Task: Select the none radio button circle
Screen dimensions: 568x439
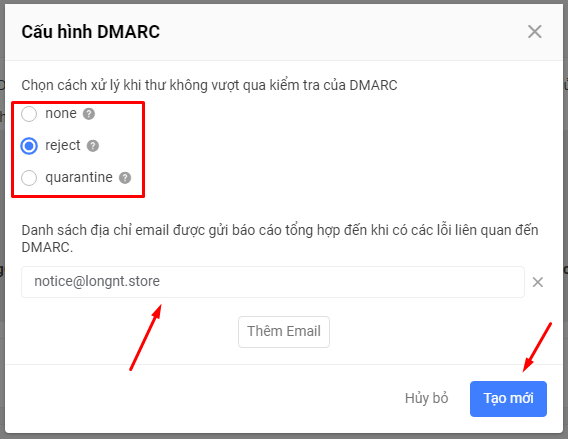Action: click(29, 114)
